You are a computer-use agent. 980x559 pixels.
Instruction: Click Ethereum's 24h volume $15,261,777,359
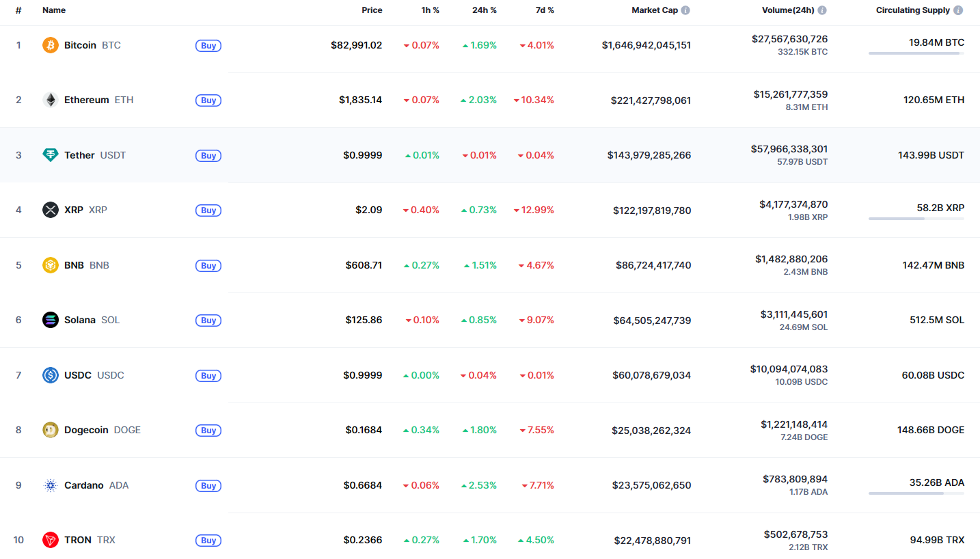click(x=791, y=94)
